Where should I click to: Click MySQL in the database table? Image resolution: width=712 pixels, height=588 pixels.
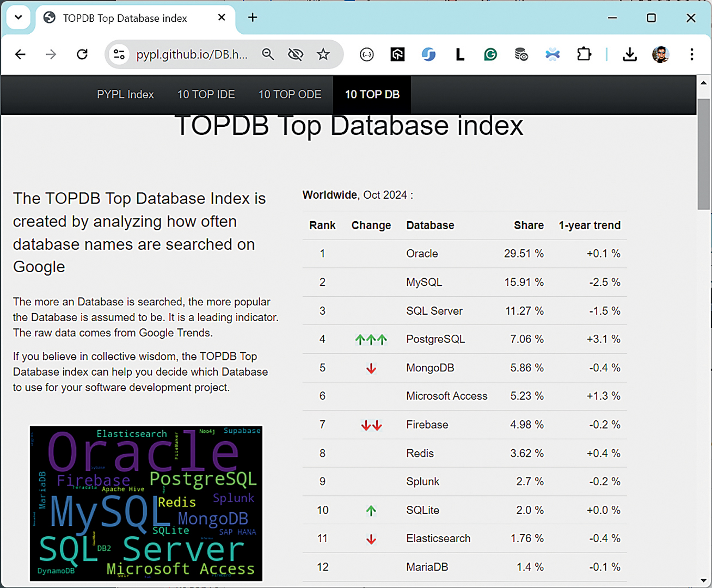click(424, 283)
